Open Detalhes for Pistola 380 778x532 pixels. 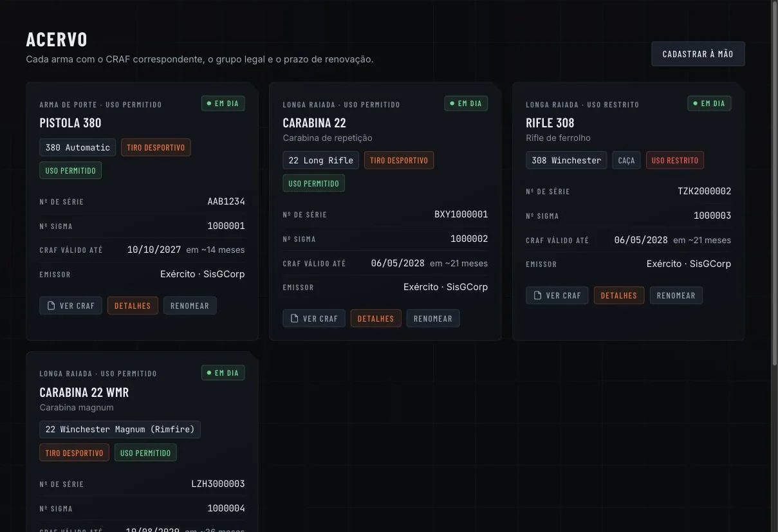133,306
